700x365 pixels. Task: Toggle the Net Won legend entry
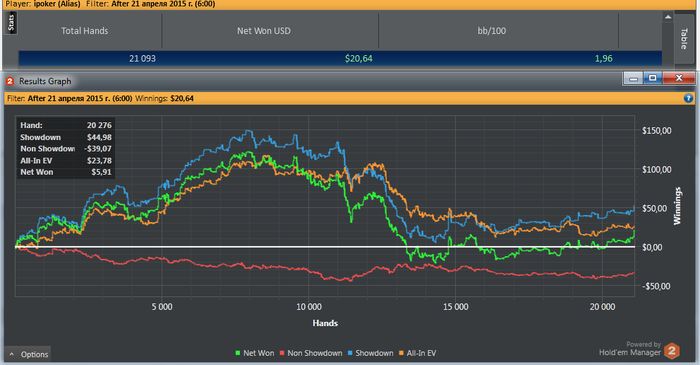pyautogui.click(x=254, y=353)
